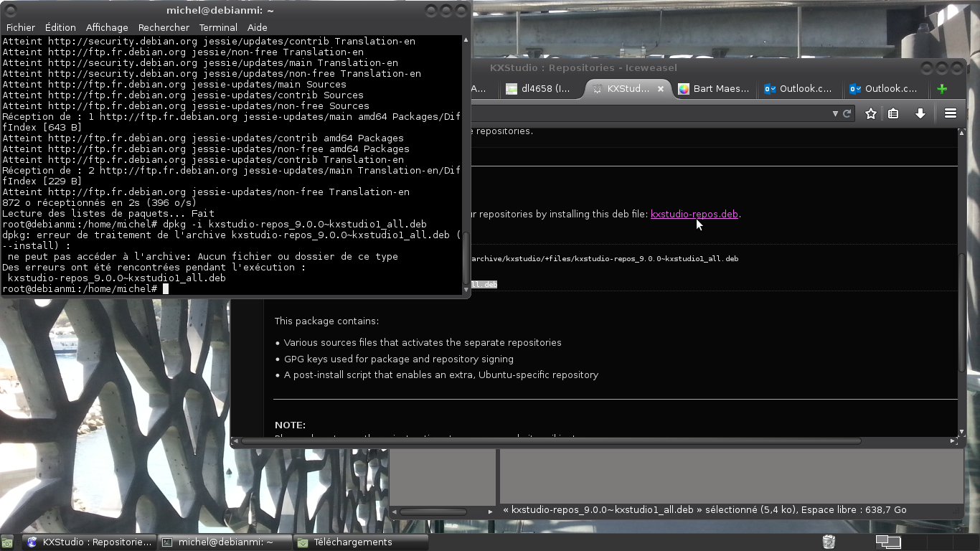The image size is (980, 551).
Task: Reload the page in Iceweasel
Action: coord(847,113)
